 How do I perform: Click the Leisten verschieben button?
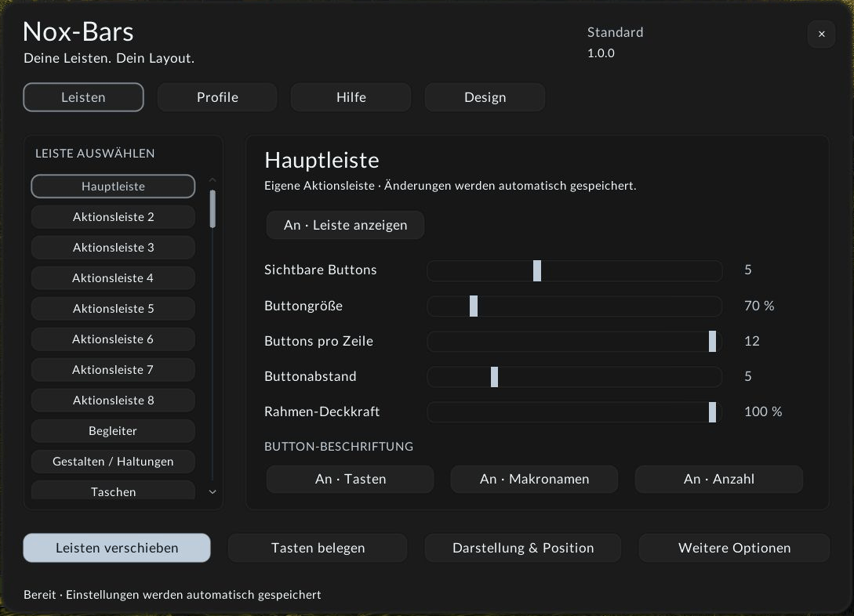(x=117, y=548)
